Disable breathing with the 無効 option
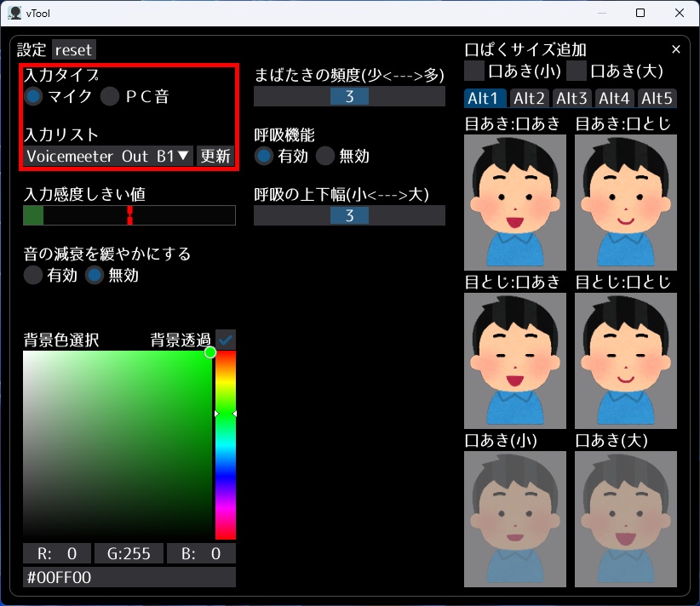Image resolution: width=700 pixels, height=606 pixels. pos(326,156)
